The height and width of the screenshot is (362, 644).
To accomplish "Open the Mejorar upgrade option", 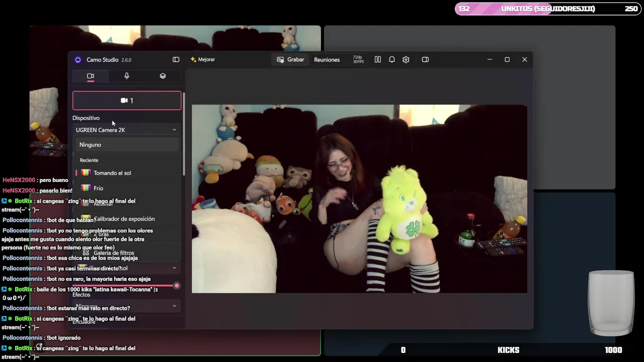I will pyautogui.click(x=203, y=59).
